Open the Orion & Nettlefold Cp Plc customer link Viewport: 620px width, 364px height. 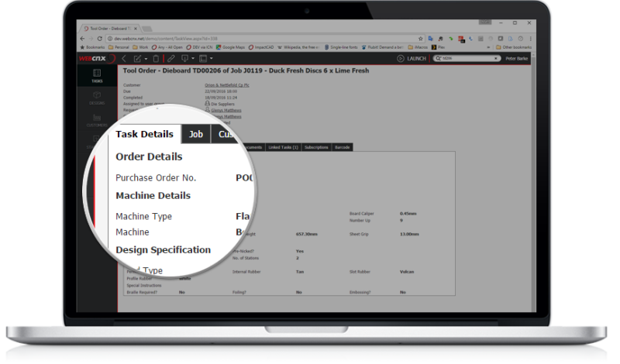pos(227,85)
